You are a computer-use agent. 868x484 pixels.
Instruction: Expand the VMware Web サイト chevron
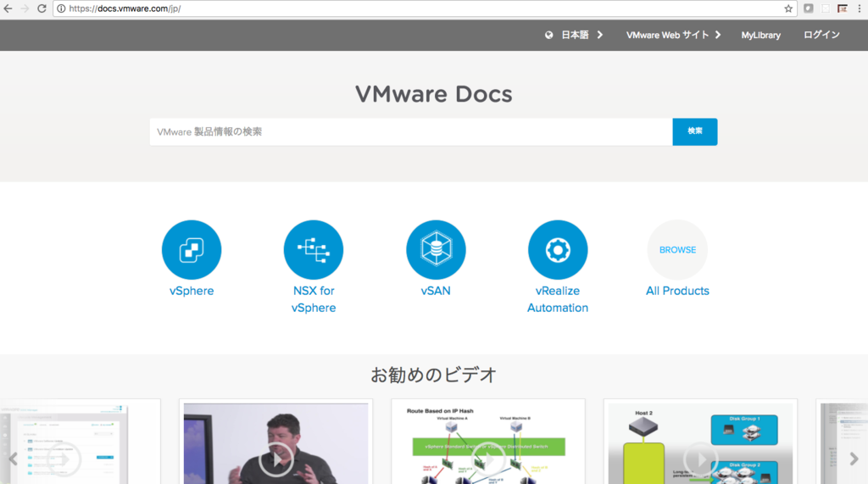(x=718, y=35)
